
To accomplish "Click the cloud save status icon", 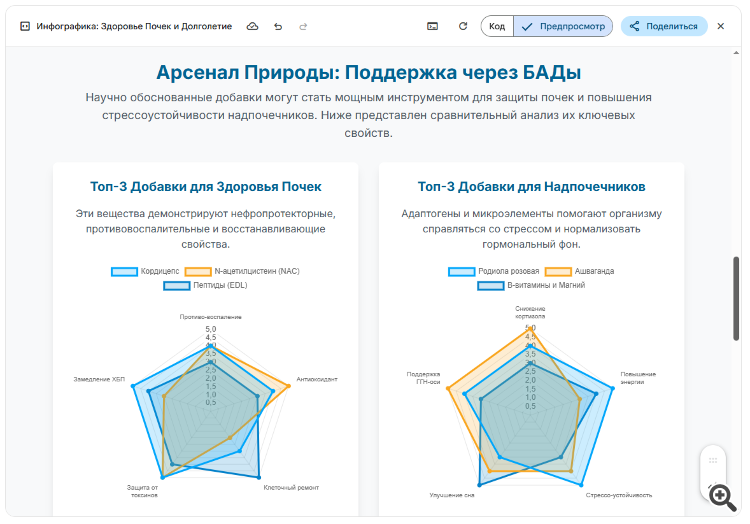I will tap(252, 26).
